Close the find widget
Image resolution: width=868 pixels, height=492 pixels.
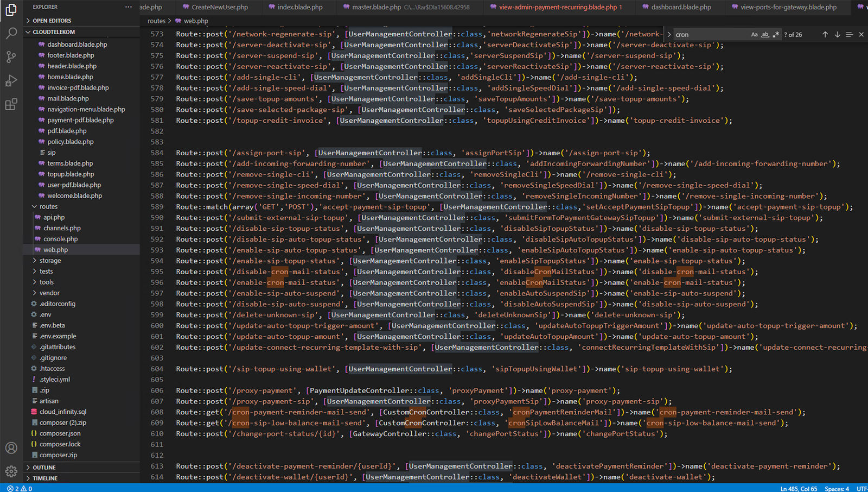(x=861, y=34)
